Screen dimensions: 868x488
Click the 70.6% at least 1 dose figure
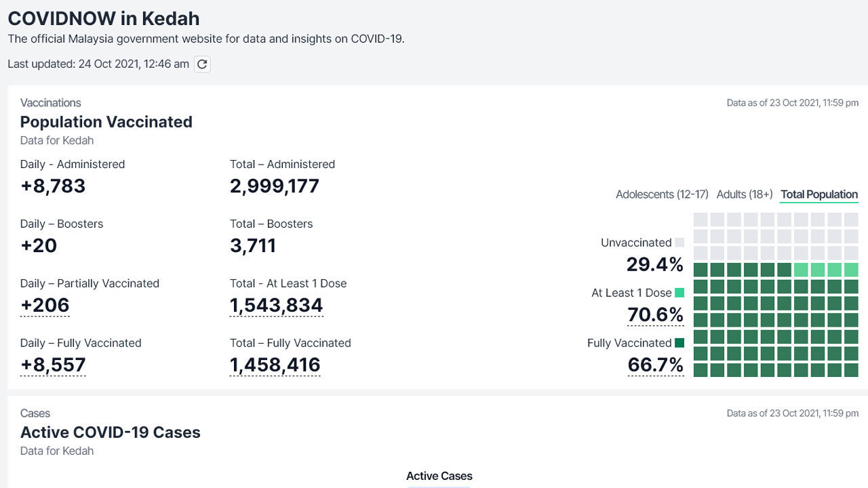coord(656,315)
